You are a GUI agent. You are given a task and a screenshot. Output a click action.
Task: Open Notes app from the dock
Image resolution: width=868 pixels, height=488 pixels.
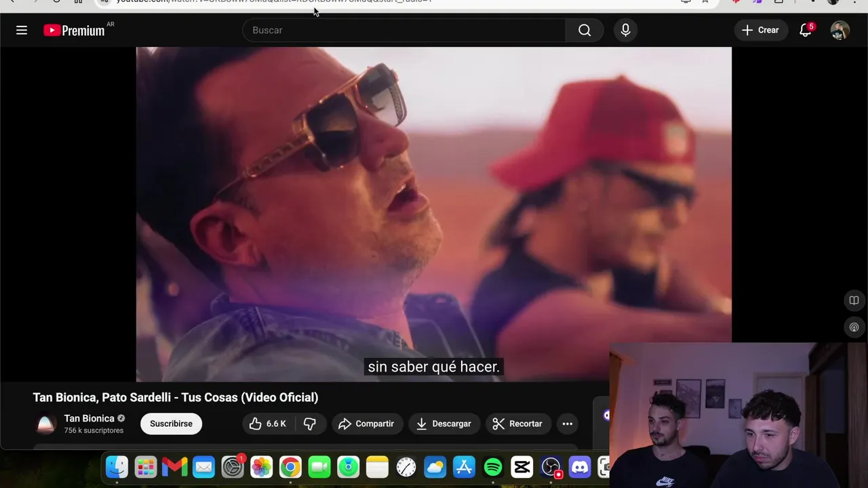377,467
